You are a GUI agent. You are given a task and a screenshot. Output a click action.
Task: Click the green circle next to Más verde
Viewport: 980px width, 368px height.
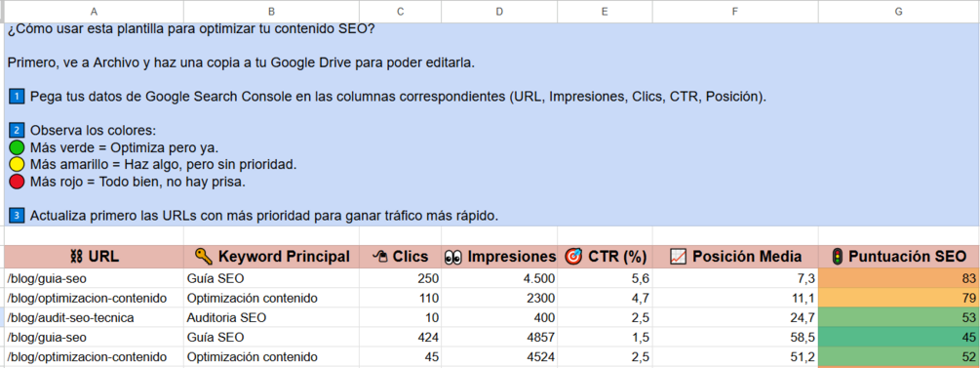(x=17, y=148)
